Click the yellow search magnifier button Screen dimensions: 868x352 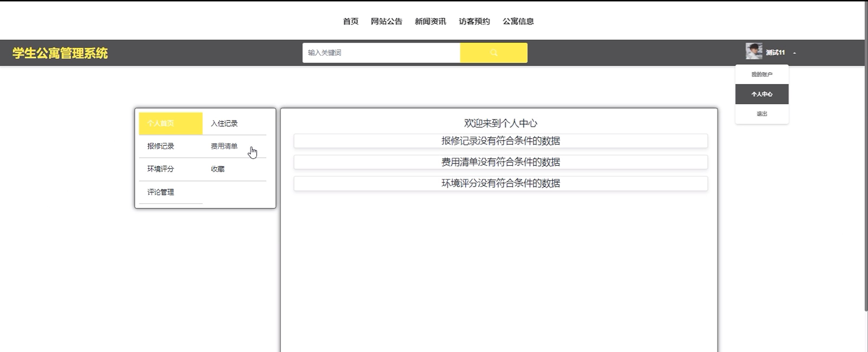493,53
